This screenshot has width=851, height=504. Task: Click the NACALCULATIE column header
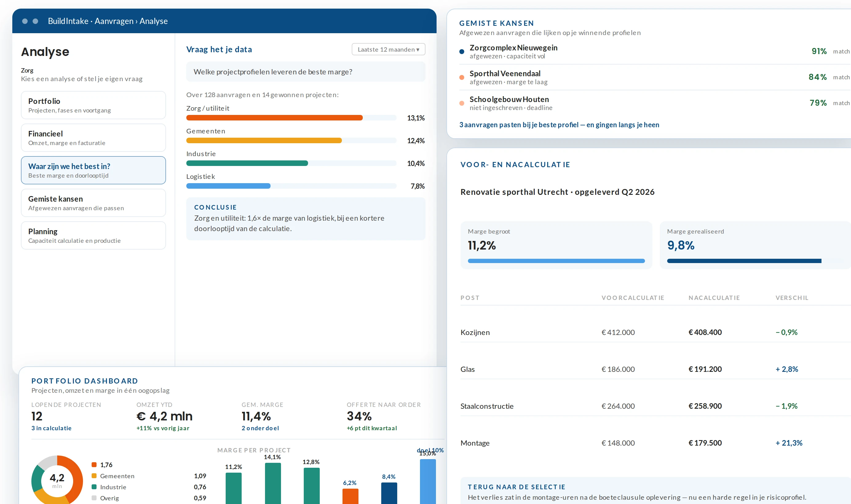pyautogui.click(x=714, y=298)
